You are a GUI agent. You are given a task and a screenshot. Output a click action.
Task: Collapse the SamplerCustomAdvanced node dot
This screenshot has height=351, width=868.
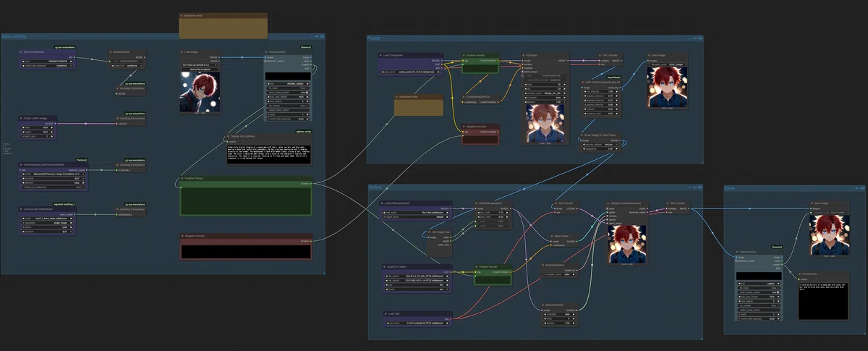[608, 203]
